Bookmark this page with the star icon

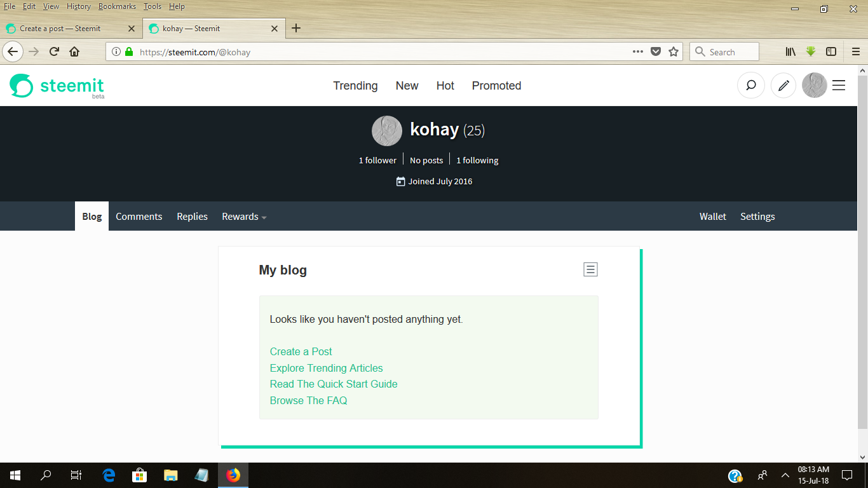click(674, 51)
